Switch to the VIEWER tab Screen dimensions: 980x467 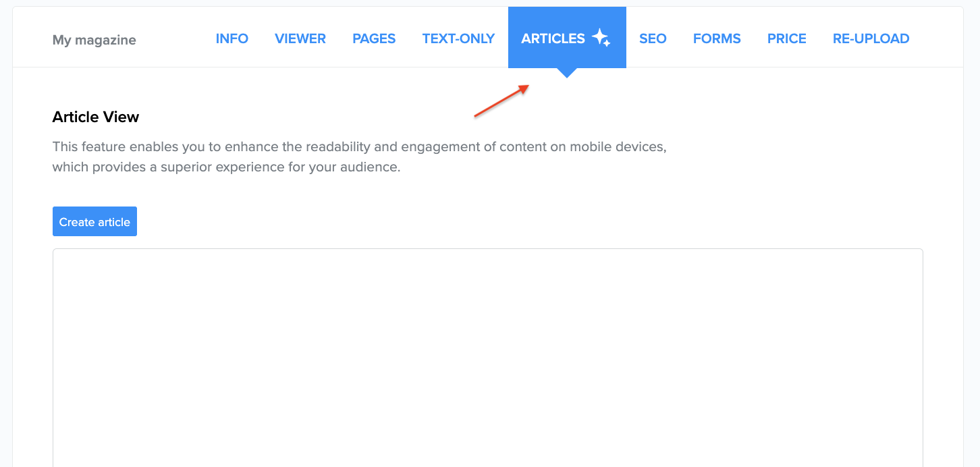tap(300, 38)
